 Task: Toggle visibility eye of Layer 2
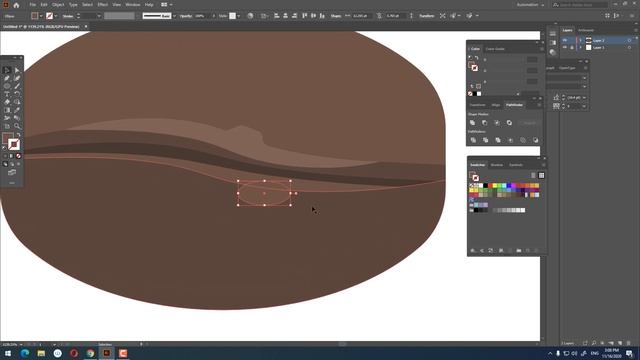click(x=565, y=40)
